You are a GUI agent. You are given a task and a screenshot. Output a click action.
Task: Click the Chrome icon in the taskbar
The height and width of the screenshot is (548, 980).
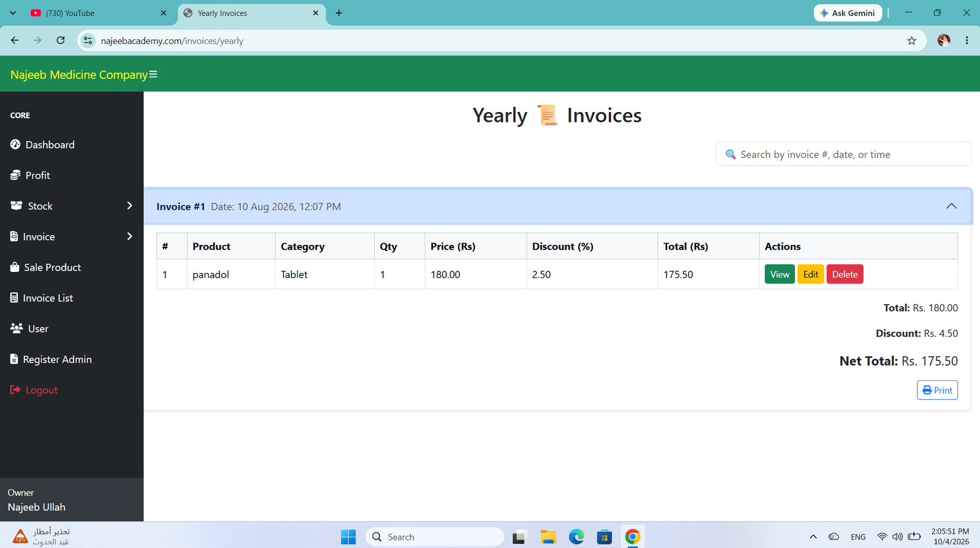633,537
